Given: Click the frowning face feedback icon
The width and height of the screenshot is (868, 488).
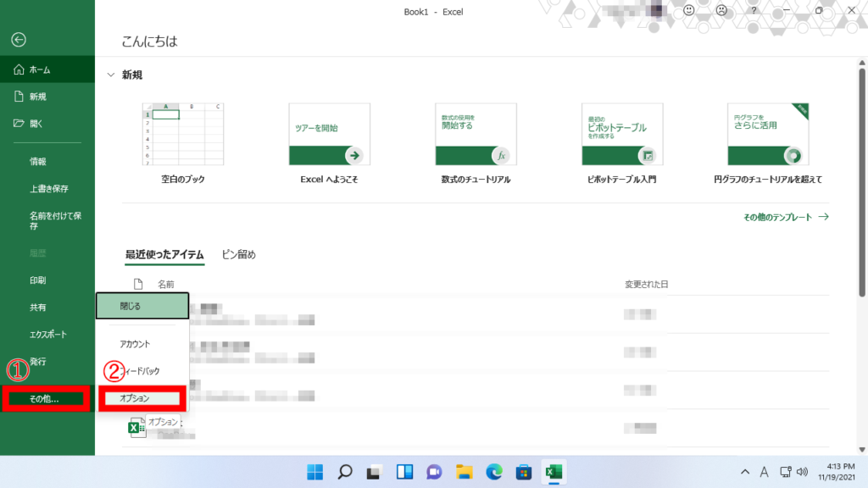Looking at the screenshot, I should tap(721, 11).
